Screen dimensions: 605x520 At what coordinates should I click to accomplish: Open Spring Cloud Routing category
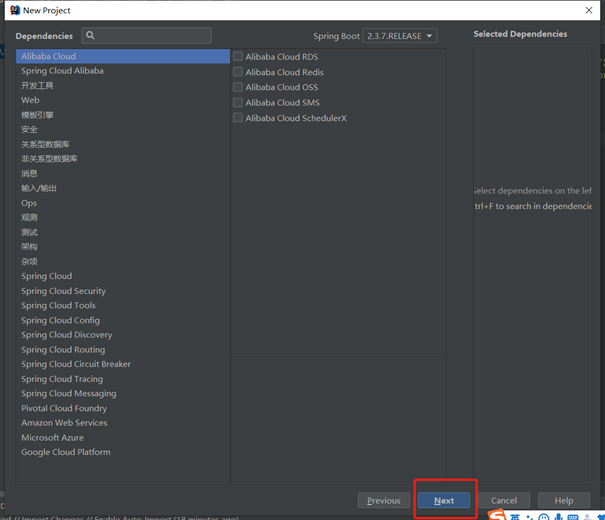coord(123,349)
